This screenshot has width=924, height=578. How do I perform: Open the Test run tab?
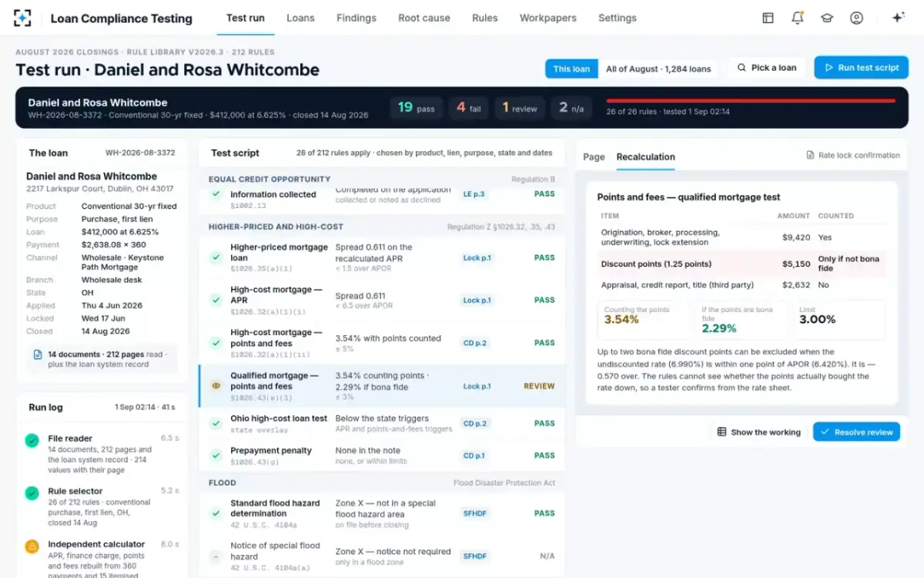(x=246, y=18)
